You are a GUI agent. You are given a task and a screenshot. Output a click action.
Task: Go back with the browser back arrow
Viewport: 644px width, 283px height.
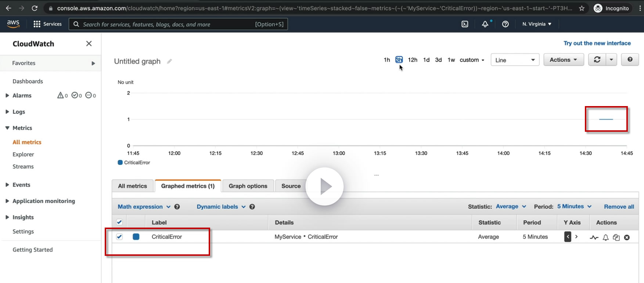click(x=8, y=8)
